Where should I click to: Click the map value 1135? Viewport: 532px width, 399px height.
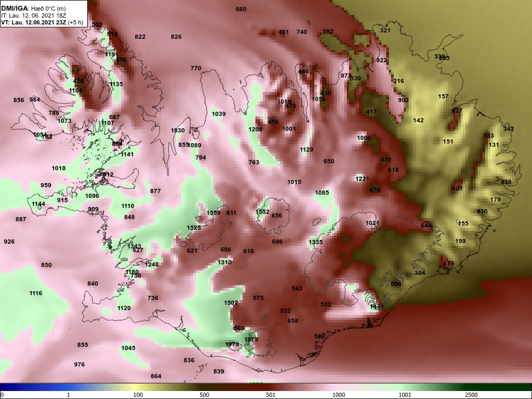116,84
